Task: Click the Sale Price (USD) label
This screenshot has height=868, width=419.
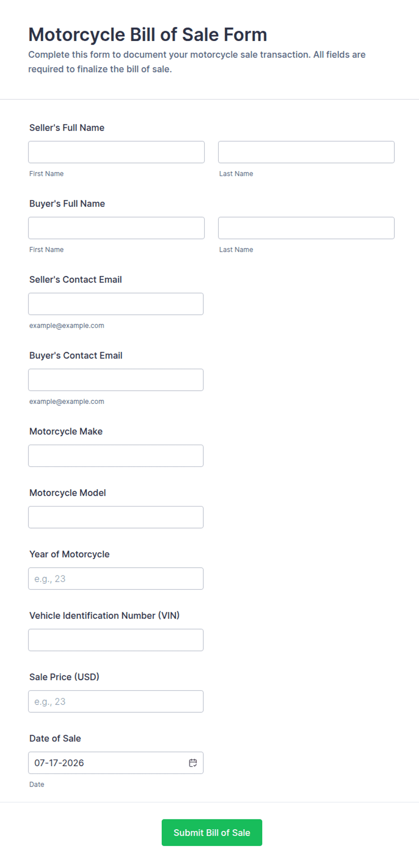Action: (x=64, y=677)
